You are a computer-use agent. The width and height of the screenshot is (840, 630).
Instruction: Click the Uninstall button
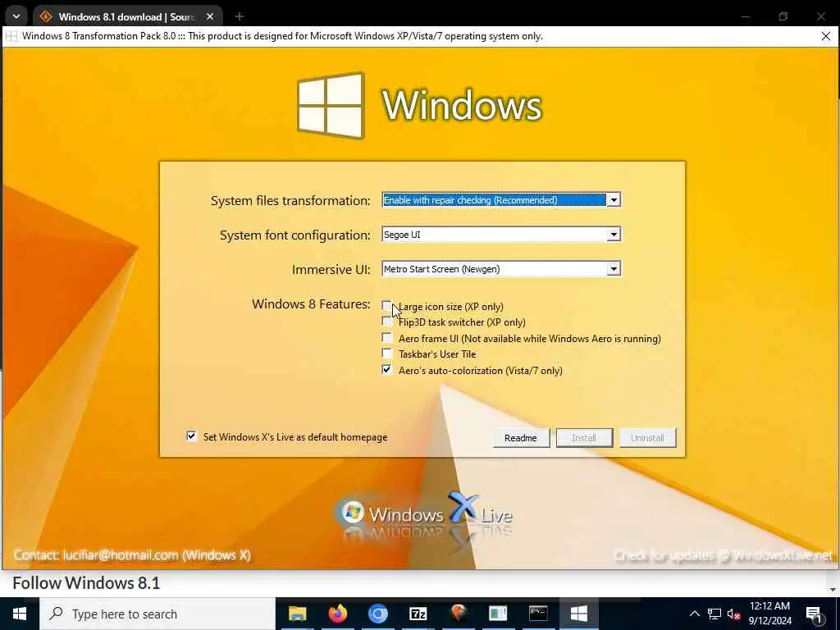click(647, 438)
